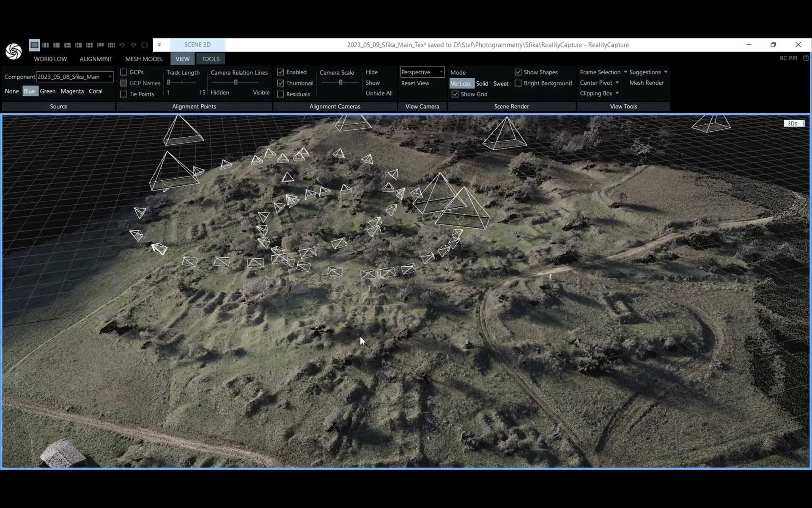Click the ribbon pin icon near SCENE 3D
Screen dimensions: 812x508
(159, 44)
